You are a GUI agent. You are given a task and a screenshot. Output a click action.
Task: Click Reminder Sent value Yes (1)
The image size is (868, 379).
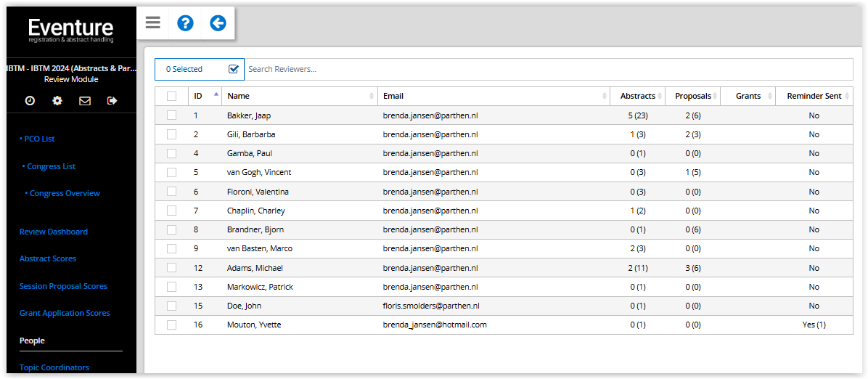(814, 325)
